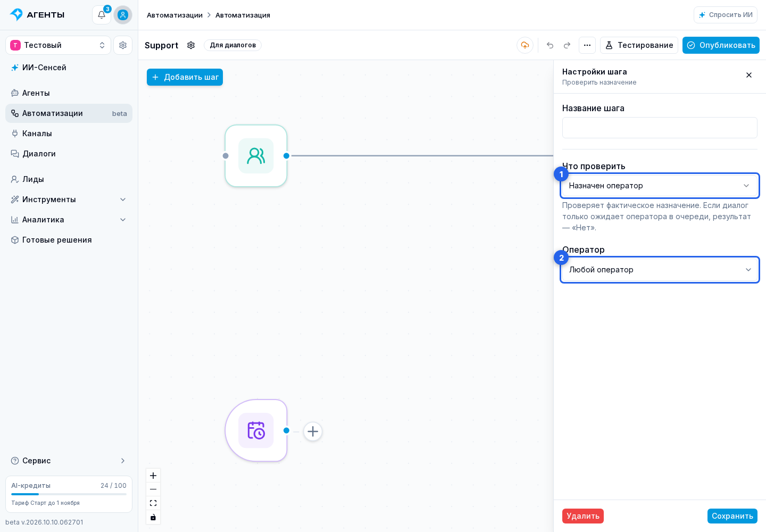
Task: Expand the Инструменты menu
Action: pyautogui.click(x=69, y=199)
